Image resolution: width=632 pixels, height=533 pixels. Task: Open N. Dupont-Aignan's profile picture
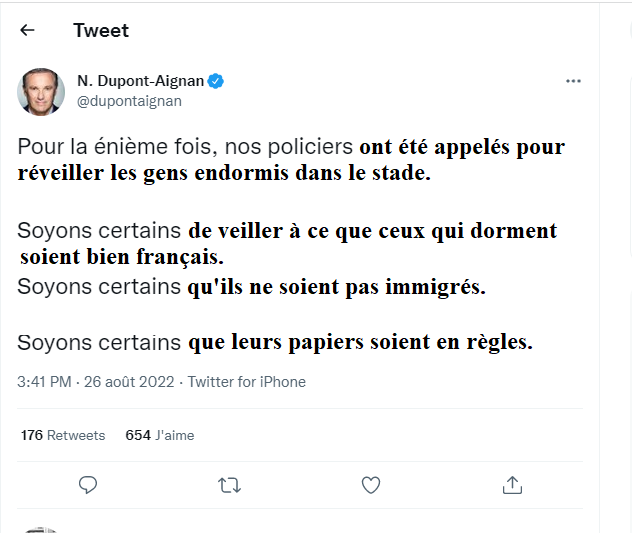[x=41, y=91]
